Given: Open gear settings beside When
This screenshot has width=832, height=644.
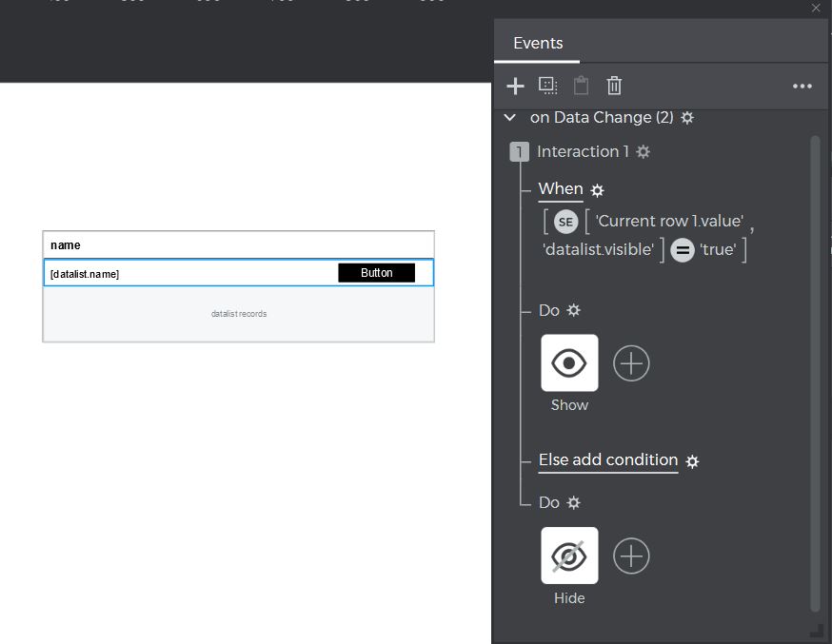Looking at the screenshot, I should pyautogui.click(x=597, y=191).
